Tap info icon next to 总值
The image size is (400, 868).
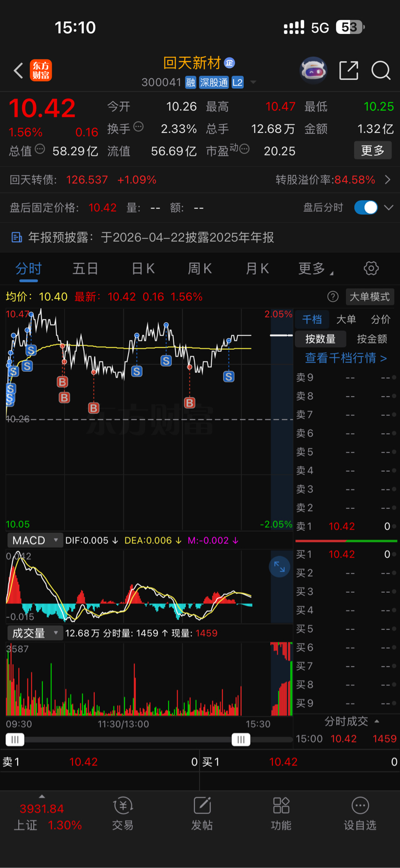40,149
